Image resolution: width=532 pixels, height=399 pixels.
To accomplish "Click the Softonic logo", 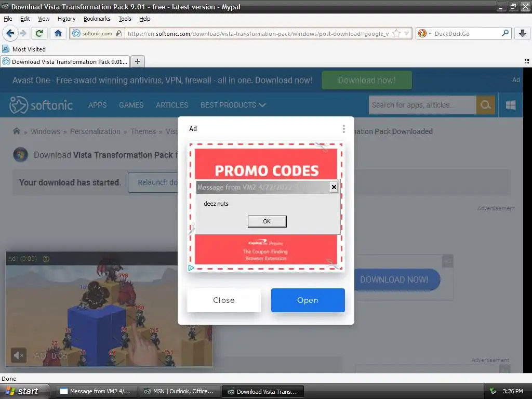I will pos(41,105).
